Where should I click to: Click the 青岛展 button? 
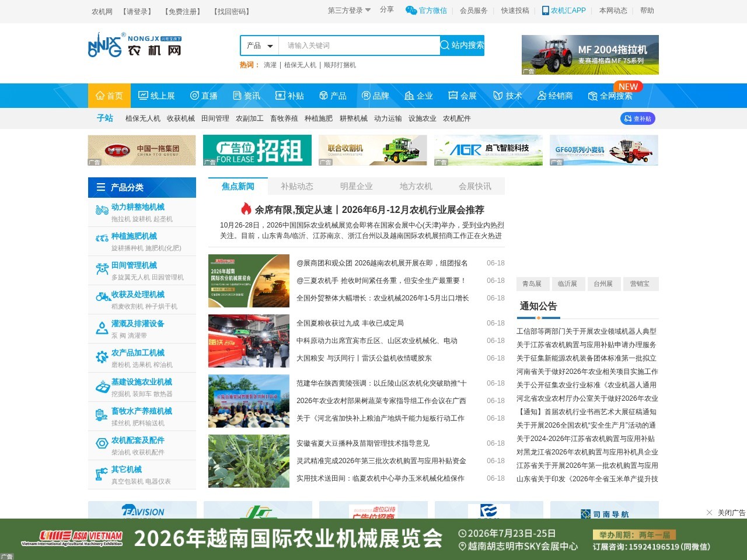point(532,284)
